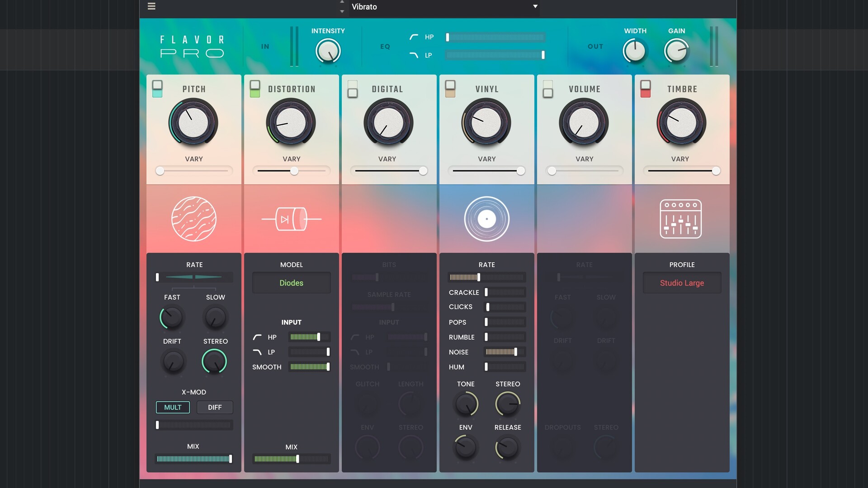Step to previous preset with up arrow

(x=342, y=2)
